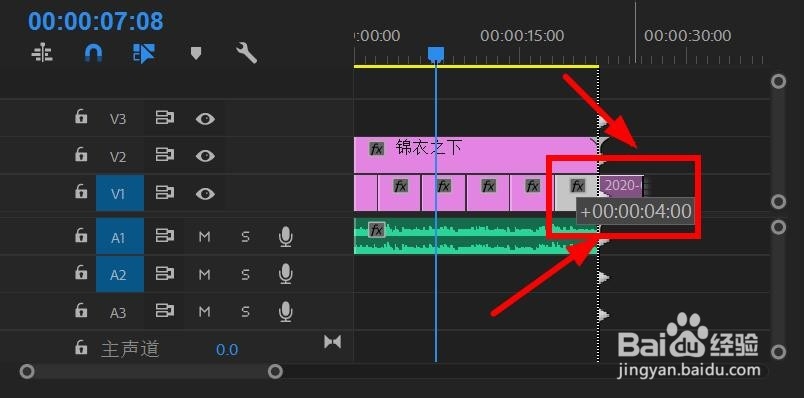Viewport: 804px width, 398px height.
Task: Hide track V2 with the eye icon
Action: click(205, 156)
